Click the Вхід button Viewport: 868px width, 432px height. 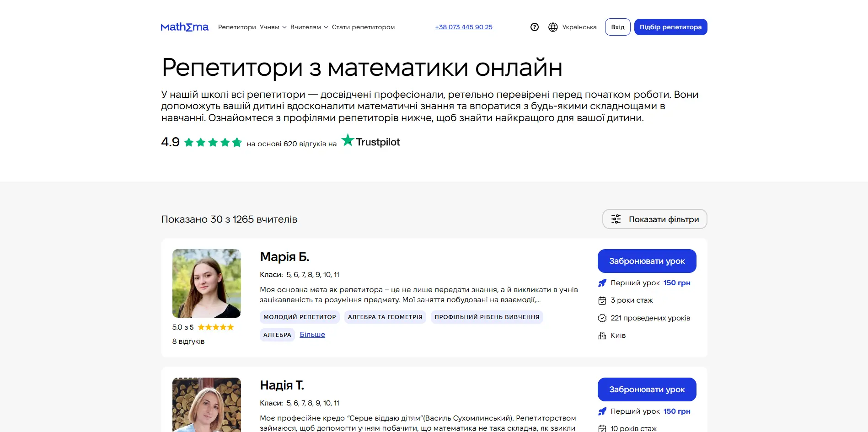617,27
